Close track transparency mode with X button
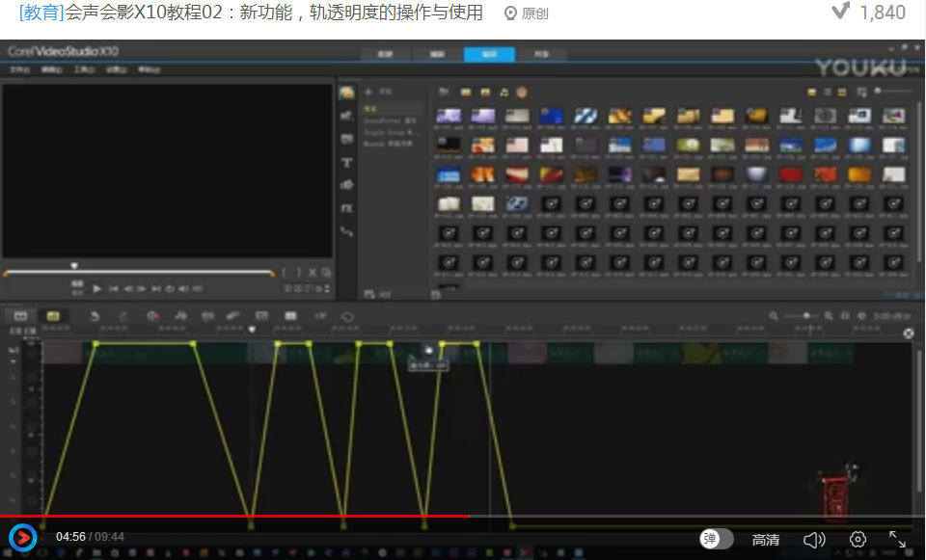926x560 pixels. [909, 334]
